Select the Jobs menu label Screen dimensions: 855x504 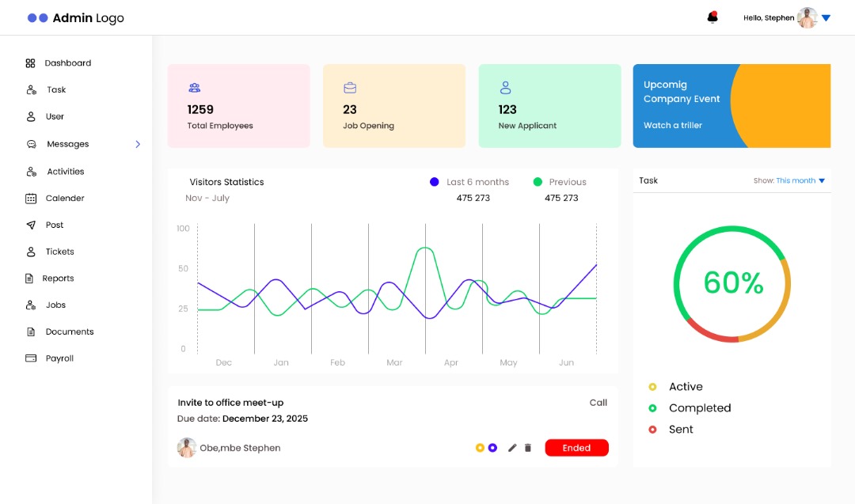(x=55, y=305)
